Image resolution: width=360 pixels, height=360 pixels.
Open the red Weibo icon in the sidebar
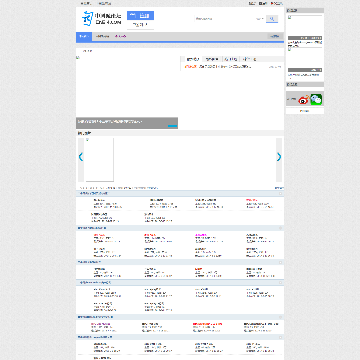point(303,99)
